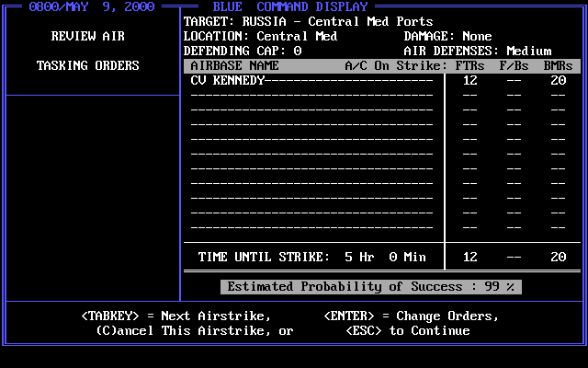The width and height of the screenshot is (588, 368).
Task: Click the REVIEW AIR heading
Action: 88,36
